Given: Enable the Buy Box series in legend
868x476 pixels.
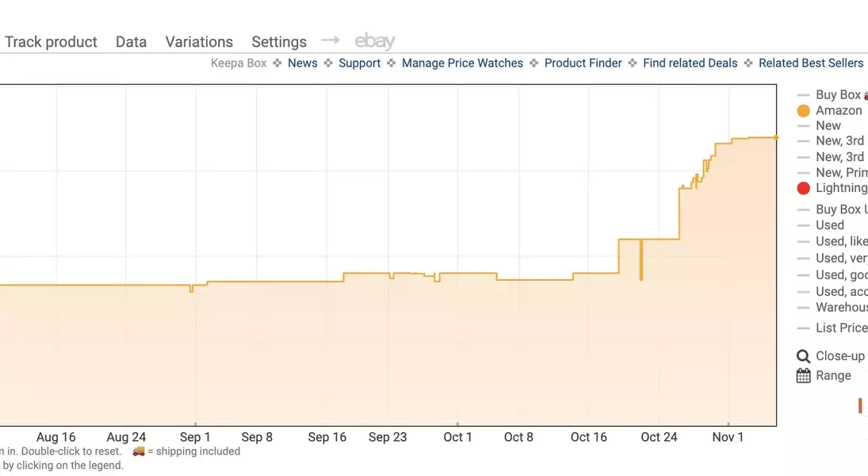Looking at the screenshot, I should pyautogui.click(x=837, y=94).
